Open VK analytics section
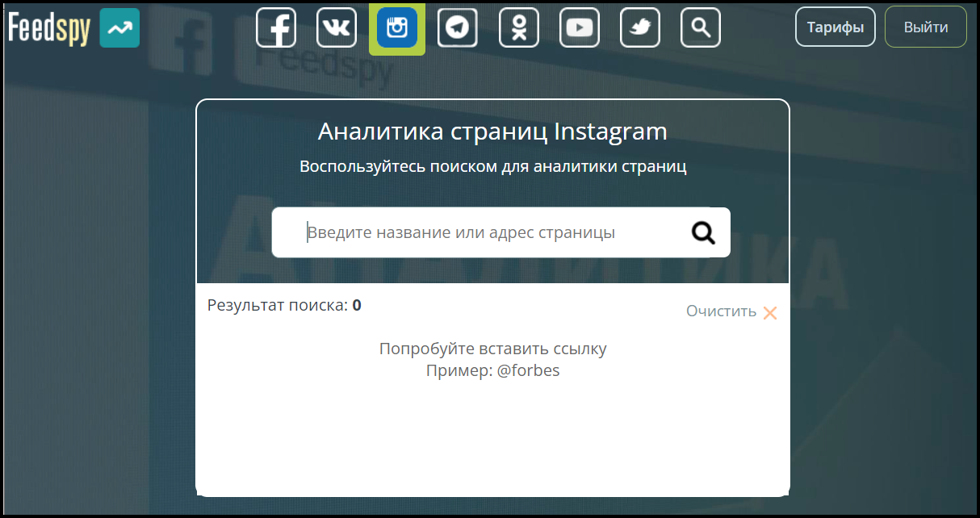The width and height of the screenshot is (980, 518). (x=337, y=28)
